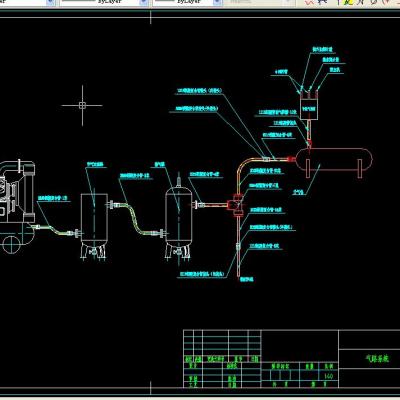Expand the color control dropdown arrow
This screenshot has height=400, width=400.
(x=51, y=2)
